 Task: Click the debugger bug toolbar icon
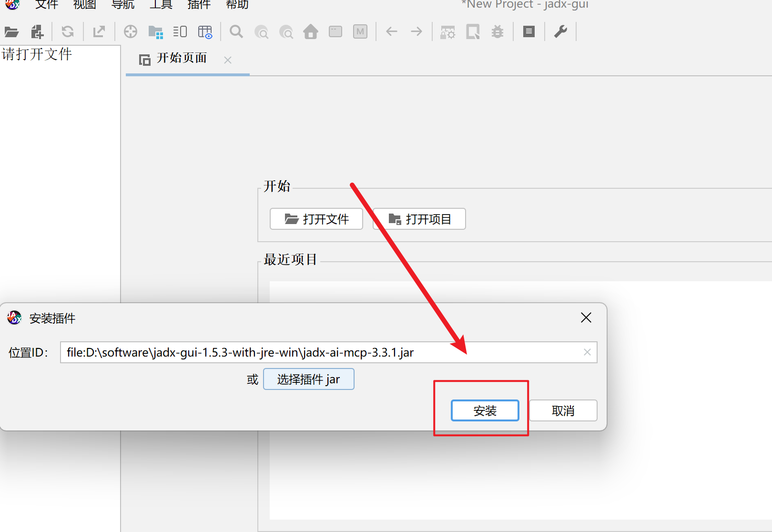click(x=498, y=32)
